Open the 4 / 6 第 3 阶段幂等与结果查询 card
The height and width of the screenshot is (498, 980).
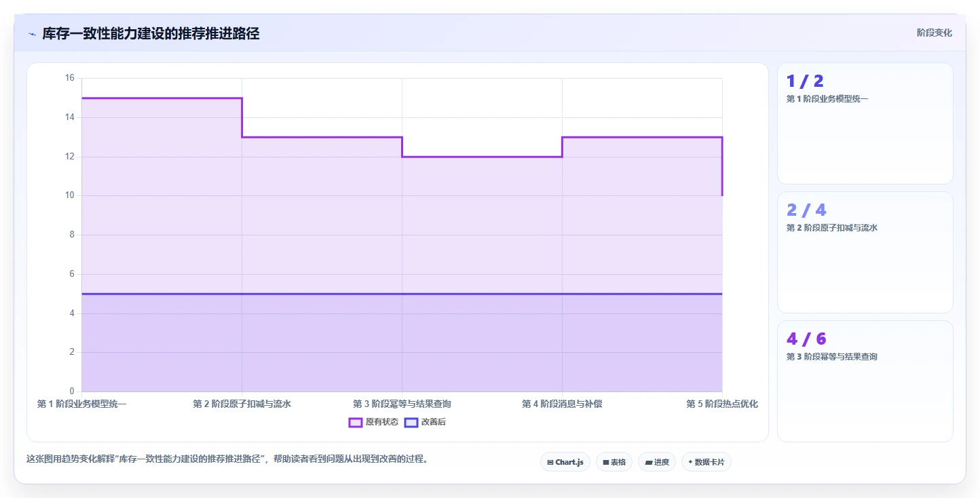pos(865,381)
